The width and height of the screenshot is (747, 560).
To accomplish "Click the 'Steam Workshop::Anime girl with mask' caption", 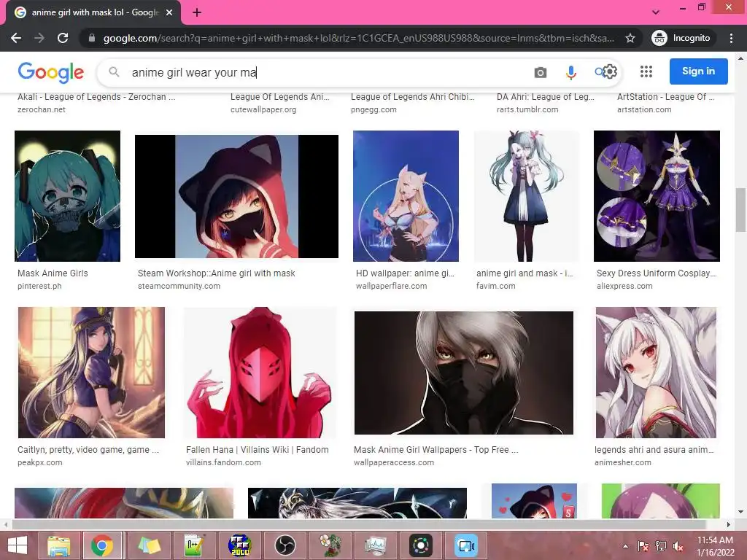I will click(216, 273).
